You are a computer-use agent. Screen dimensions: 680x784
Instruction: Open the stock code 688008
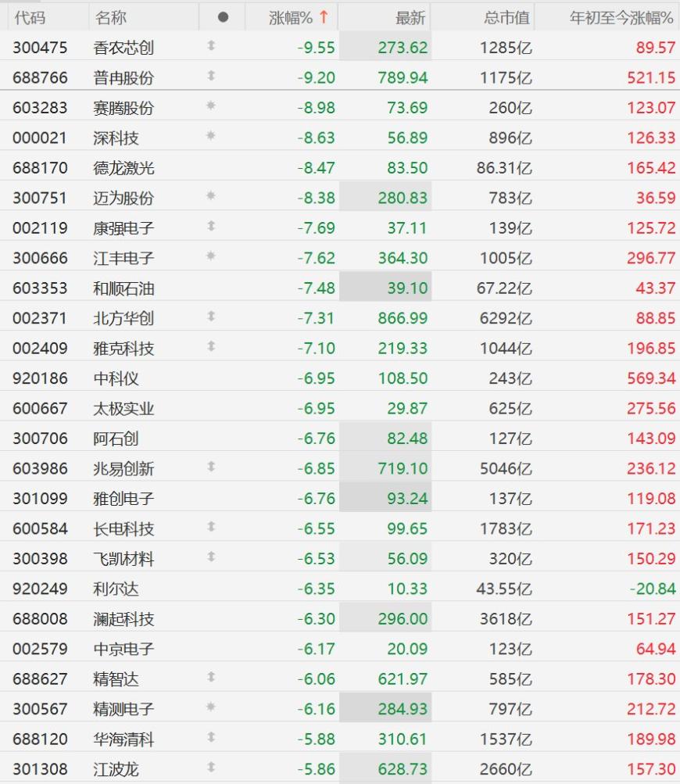[40, 618]
